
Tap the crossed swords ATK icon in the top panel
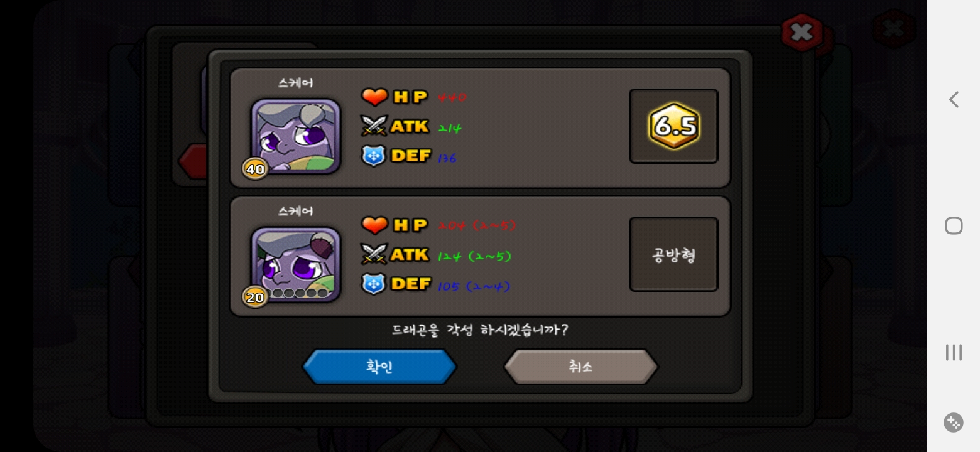click(x=374, y=126)
